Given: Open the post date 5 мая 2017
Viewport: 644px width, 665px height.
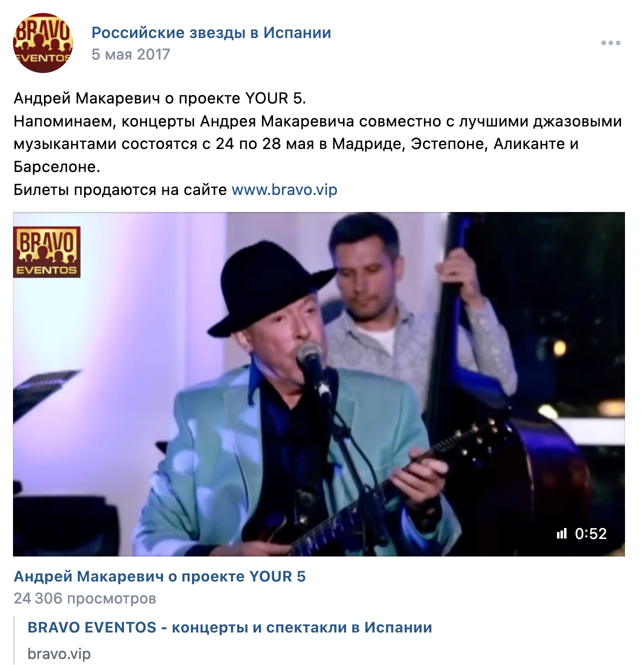Looking at the screenshot, I should 131,54.
